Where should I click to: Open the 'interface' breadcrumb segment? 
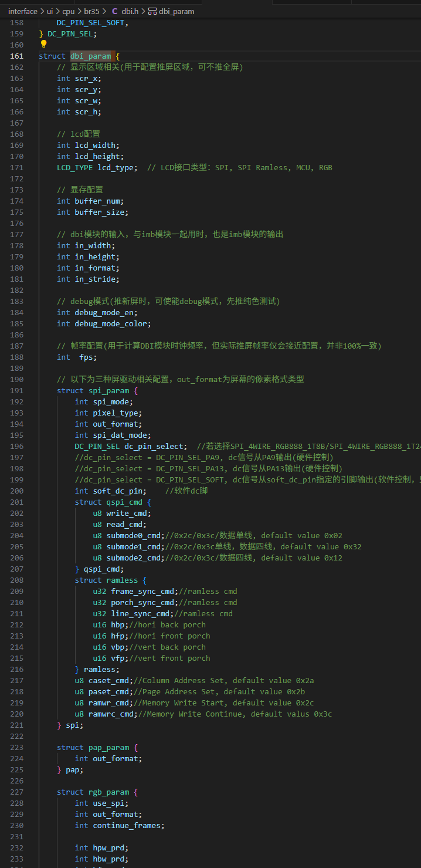coord(23,11)
